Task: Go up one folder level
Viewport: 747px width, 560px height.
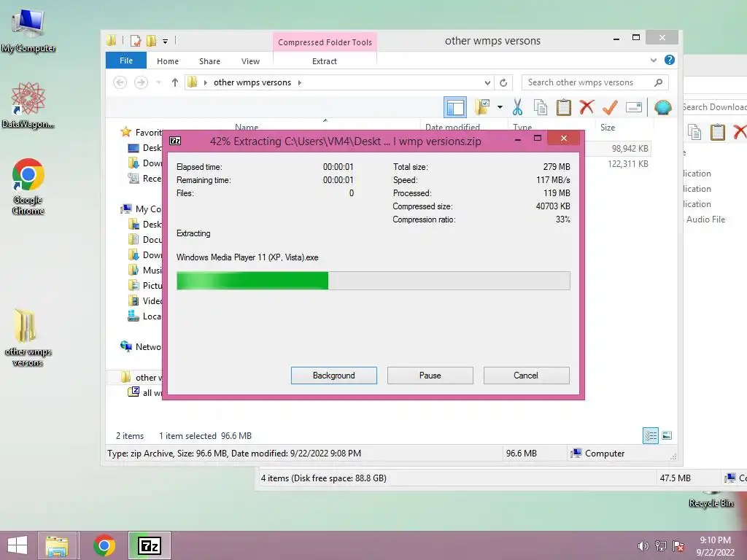Action: [175, 82]
